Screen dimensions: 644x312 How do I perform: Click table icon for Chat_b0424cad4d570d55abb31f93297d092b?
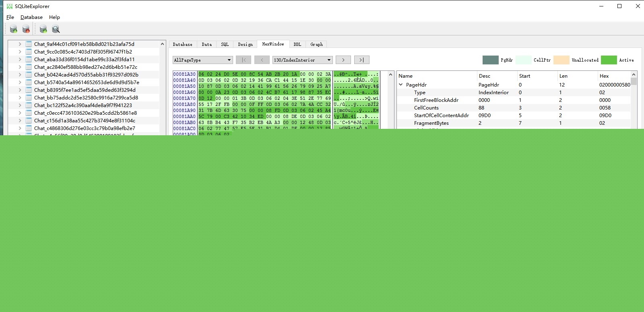pyautogui.click(x=29, y=75)
